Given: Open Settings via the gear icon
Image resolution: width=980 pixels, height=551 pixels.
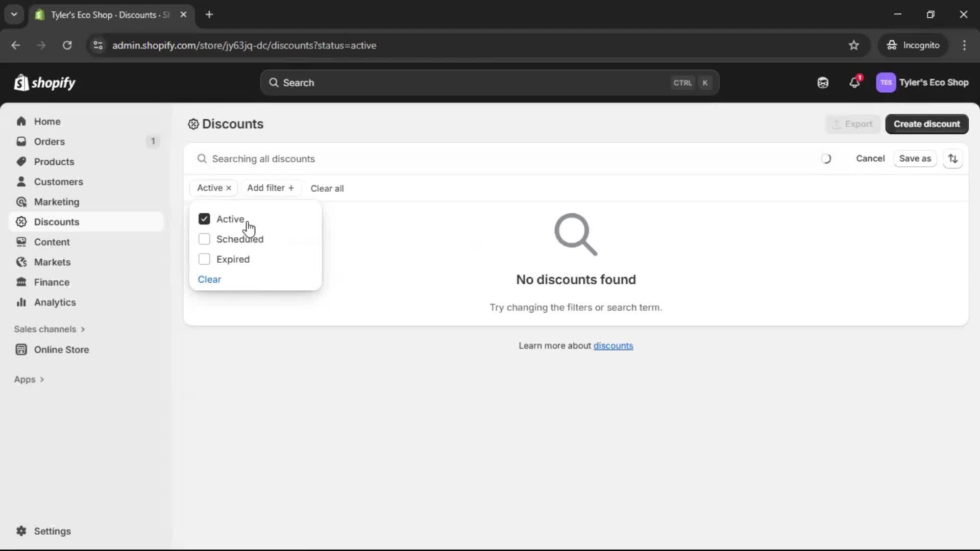Looking at the screenshot, I should tap(21, 531).
